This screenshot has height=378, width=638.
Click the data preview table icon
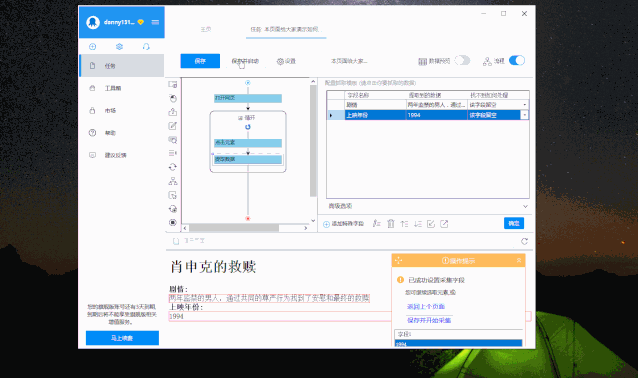(423, 61)
